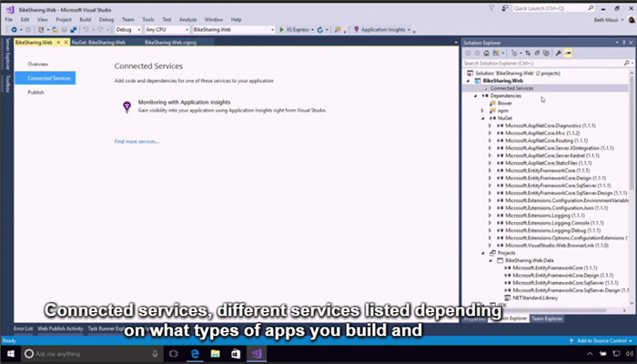Viewport: 637px width, 364px height.
Task: Click the Solution views icon in Solution Explorer toolbar
Action: 496,53
